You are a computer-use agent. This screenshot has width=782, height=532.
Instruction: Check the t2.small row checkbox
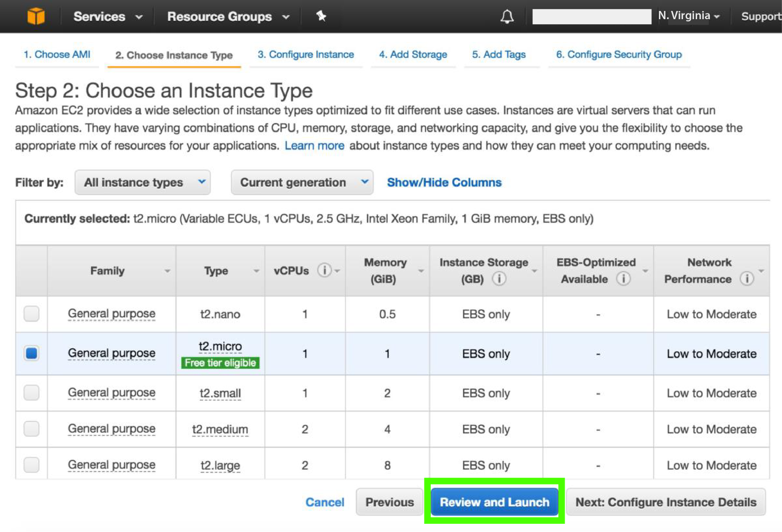pos(31,392)
